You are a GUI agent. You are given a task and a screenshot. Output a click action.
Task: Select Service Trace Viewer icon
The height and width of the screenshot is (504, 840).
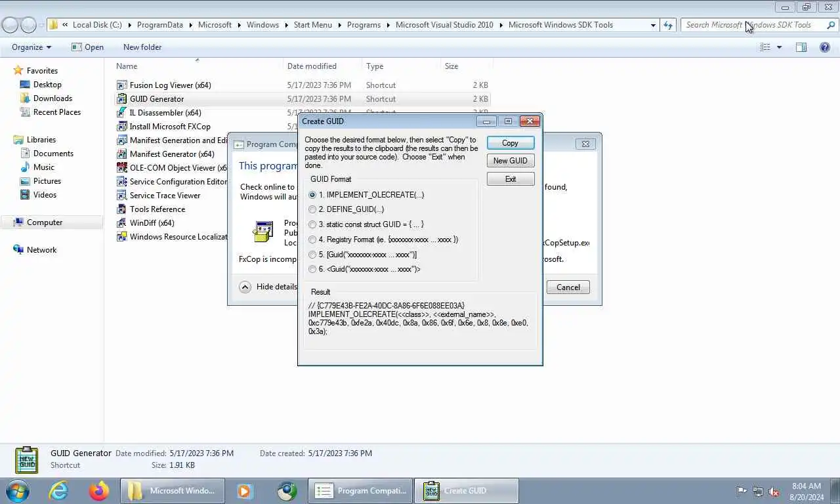click(x=121, y=196)
